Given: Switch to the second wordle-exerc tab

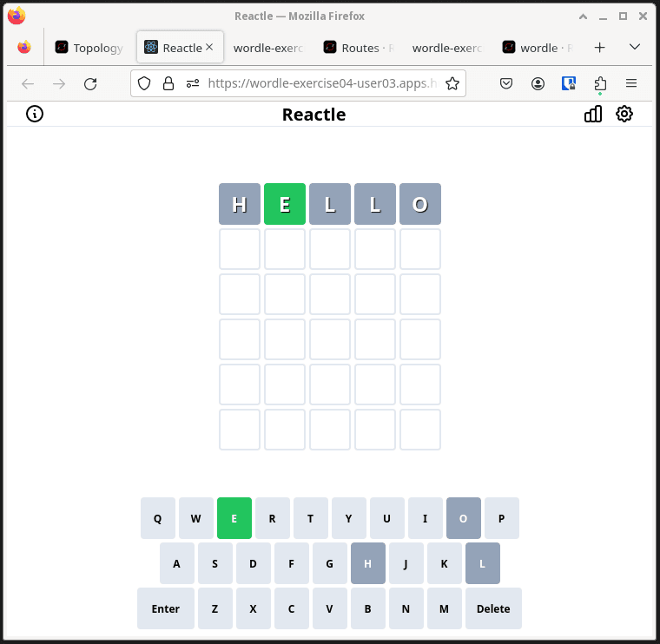Looking at the screenshot, I should click(x=448, y=48).
